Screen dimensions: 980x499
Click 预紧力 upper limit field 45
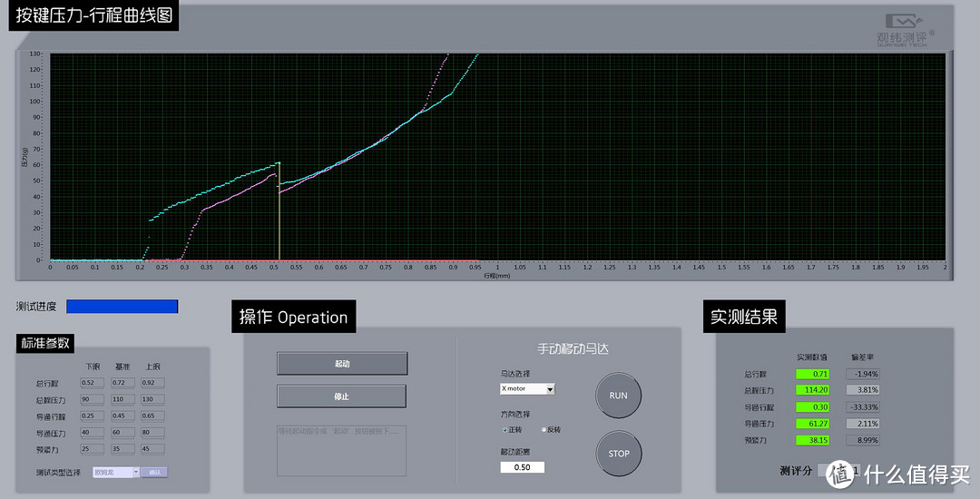(x=152, y=449)
